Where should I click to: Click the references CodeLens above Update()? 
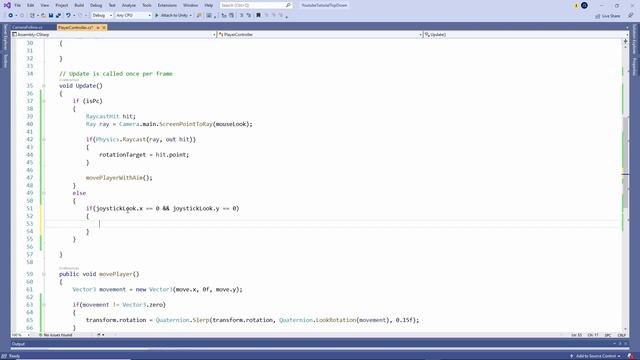[x=69, y=80]
